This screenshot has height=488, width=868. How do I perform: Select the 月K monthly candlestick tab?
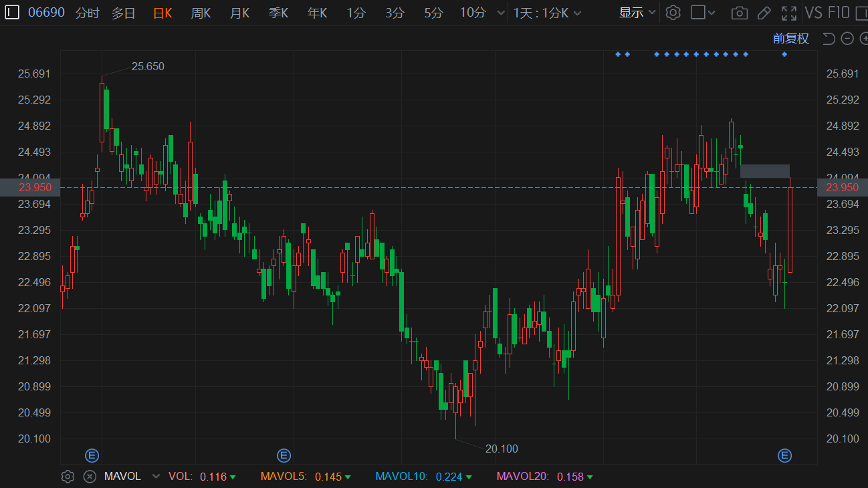click(239, 13)
